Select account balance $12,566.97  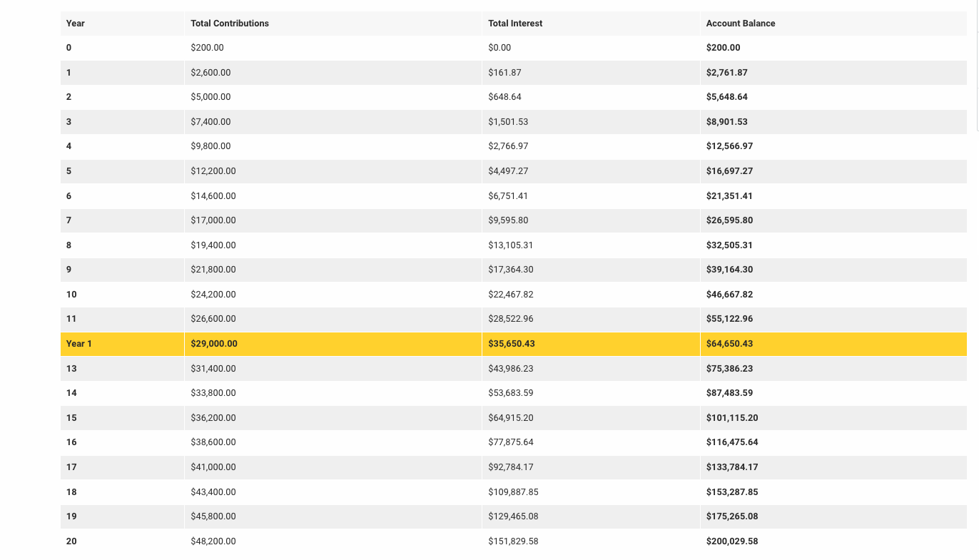[x=729, y=146]
